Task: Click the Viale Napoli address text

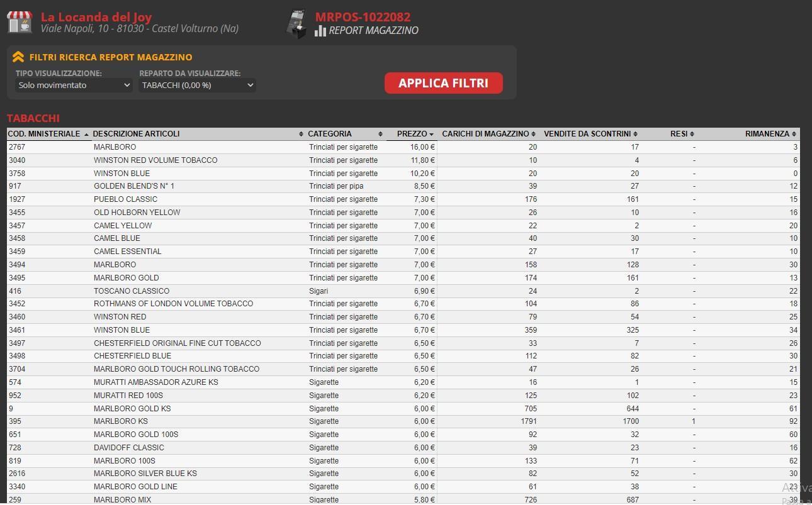Action: [x=139, y=29]
